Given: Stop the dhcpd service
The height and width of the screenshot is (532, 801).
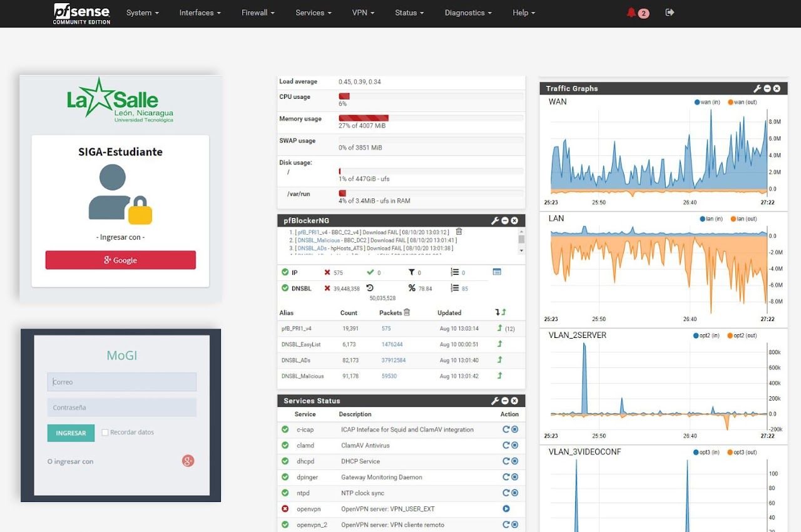Looking at the screenshot, I should 515,461.
